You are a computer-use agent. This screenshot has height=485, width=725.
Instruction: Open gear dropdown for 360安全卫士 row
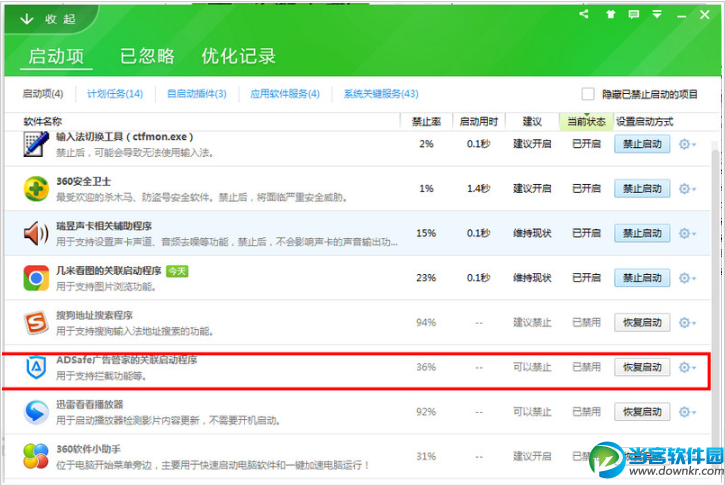687,189
